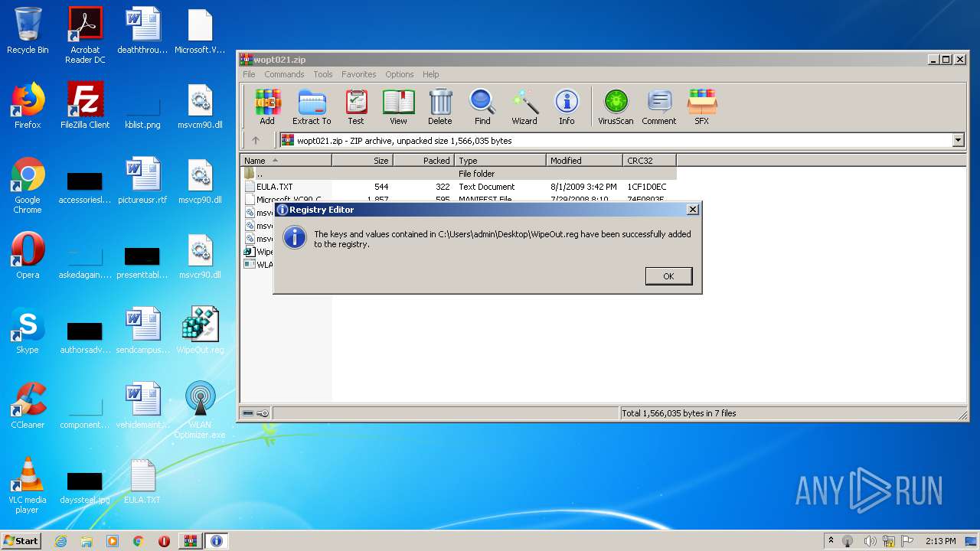Select the parent folder '..' row
980x551 pixels.
[x=459, y=174]
